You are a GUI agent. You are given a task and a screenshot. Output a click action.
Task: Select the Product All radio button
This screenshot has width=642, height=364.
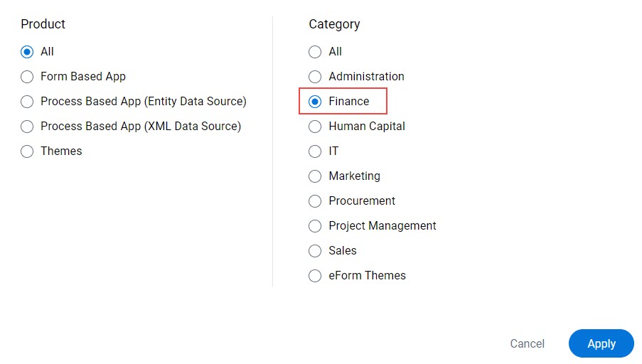pyautogui.click(x=27, y=52)
